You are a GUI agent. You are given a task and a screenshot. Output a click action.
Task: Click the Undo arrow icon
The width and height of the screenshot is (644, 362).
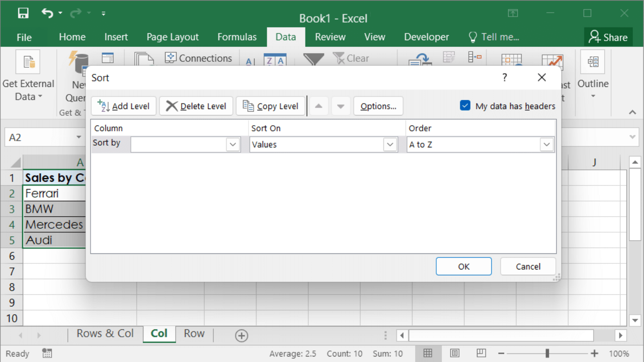coord(47,14)
